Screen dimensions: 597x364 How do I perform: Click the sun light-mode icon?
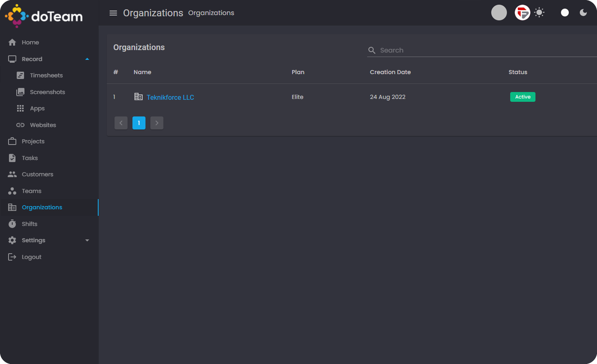[x=539, y=13]
